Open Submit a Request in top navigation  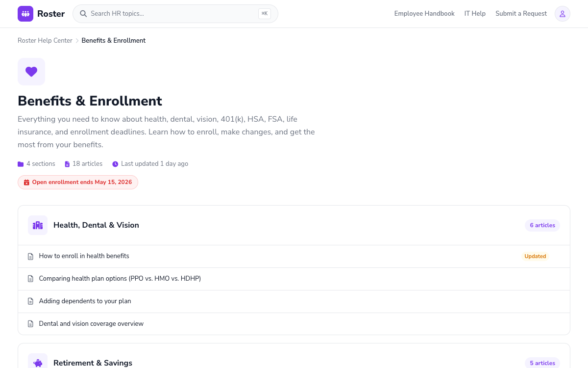click(521, 14)
